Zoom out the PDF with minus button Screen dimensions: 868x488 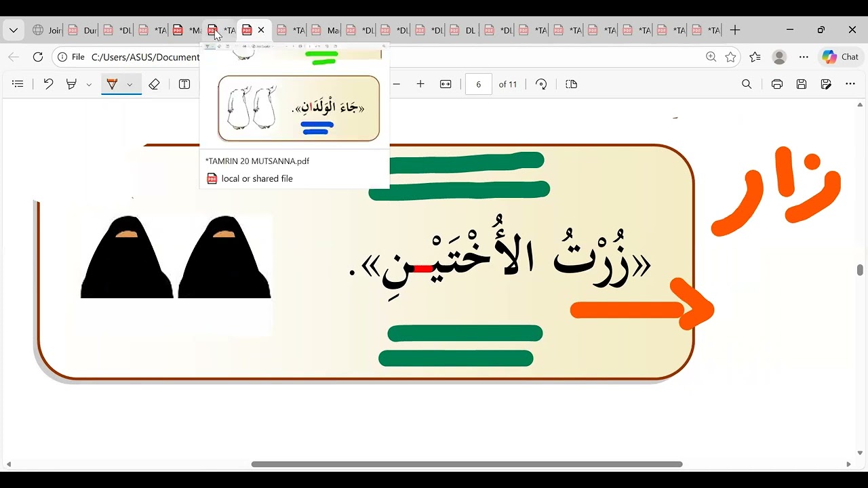(397, 84)
